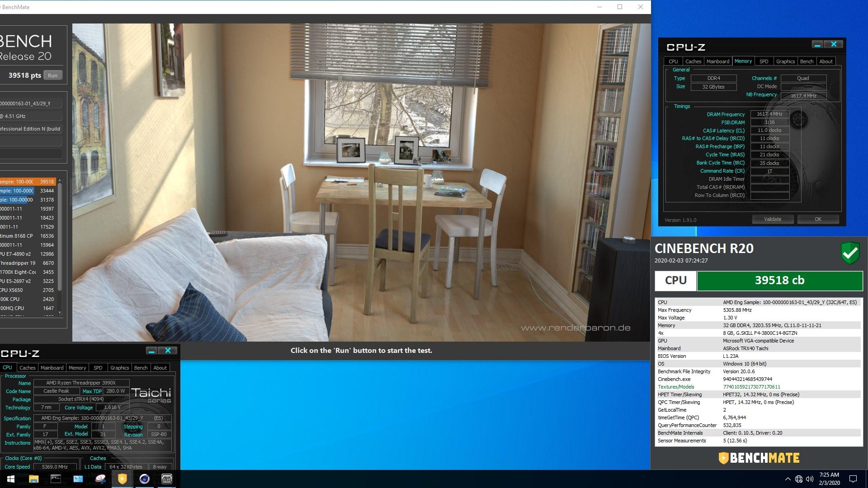
Task: Expand hidden icons in the system tray
Action: coord(788,479)
